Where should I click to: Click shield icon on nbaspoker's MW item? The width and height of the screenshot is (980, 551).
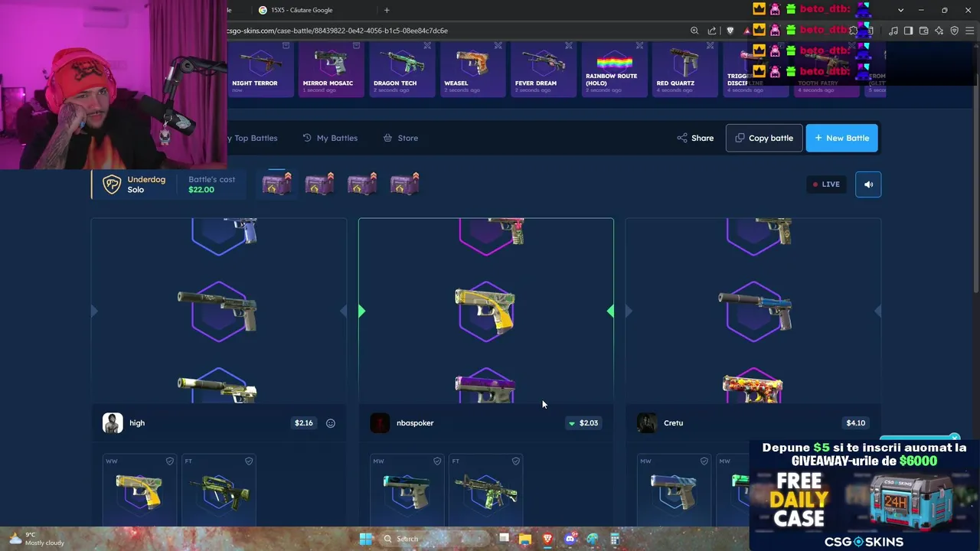pyautogui.click(x=437, y=461)
